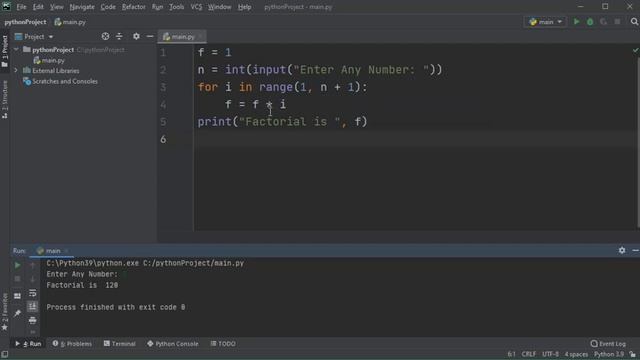Click pythonProject breadcrumb in navigation bar

[x=25, y=22]
